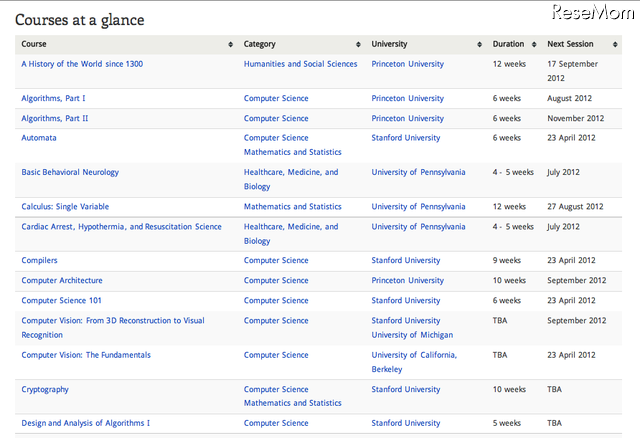Sort table by the Next Session column arrow
Screen dimensions: 640x438
pos(615,44)
